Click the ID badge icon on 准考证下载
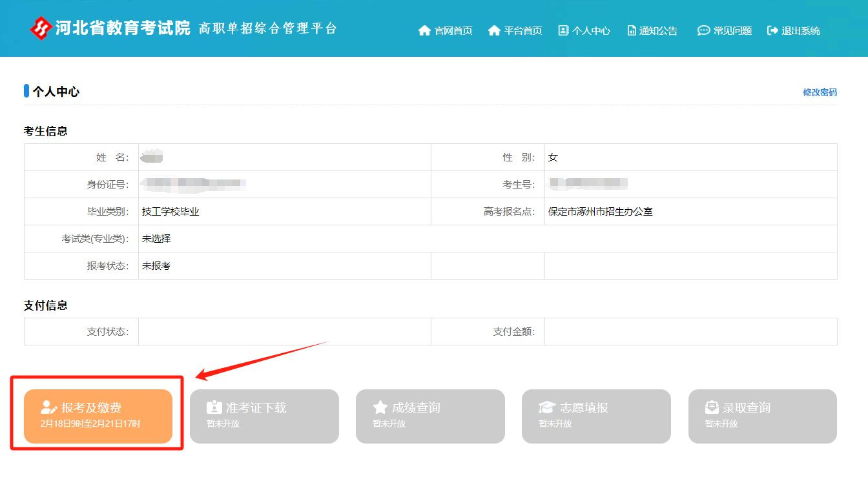Image resolution: width=868 pixels, height=481 pixels. 214,407
